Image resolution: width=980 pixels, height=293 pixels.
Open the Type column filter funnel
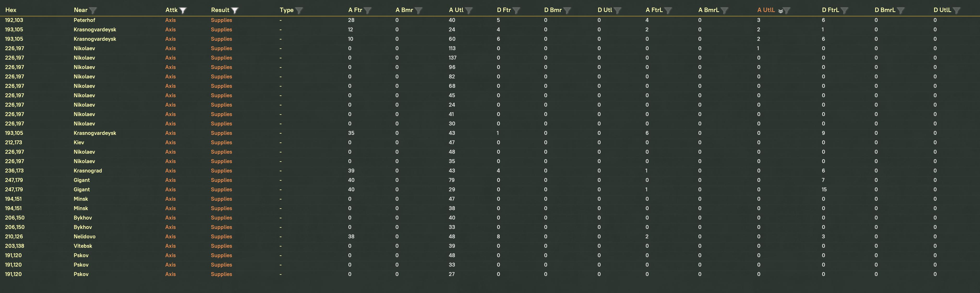coord(299,10)
